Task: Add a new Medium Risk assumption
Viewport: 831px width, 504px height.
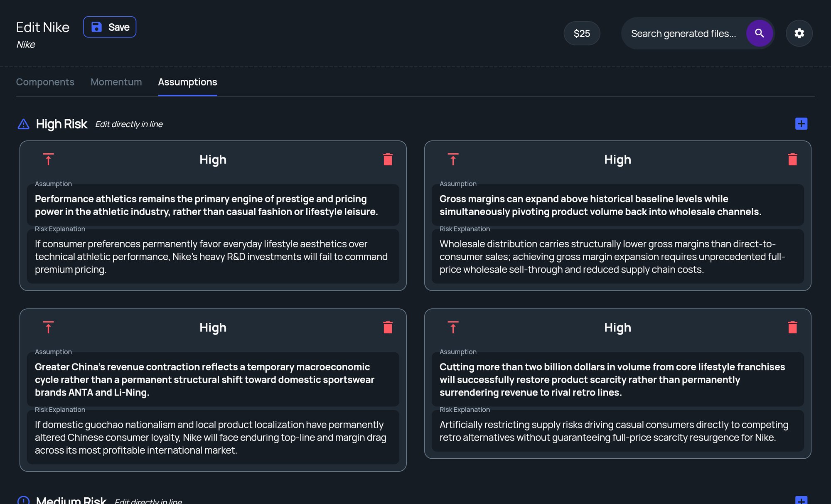Action: tap(801, 500)
